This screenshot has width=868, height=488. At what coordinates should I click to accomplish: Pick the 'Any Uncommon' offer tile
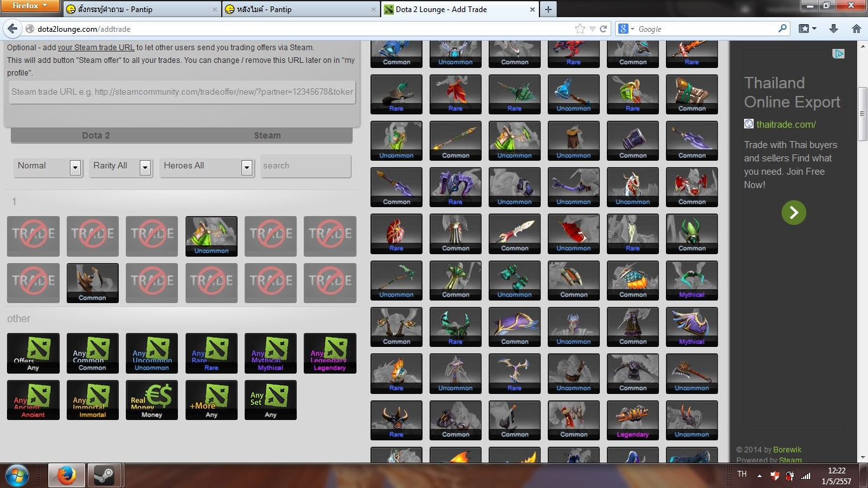click(x=152, y=353)
